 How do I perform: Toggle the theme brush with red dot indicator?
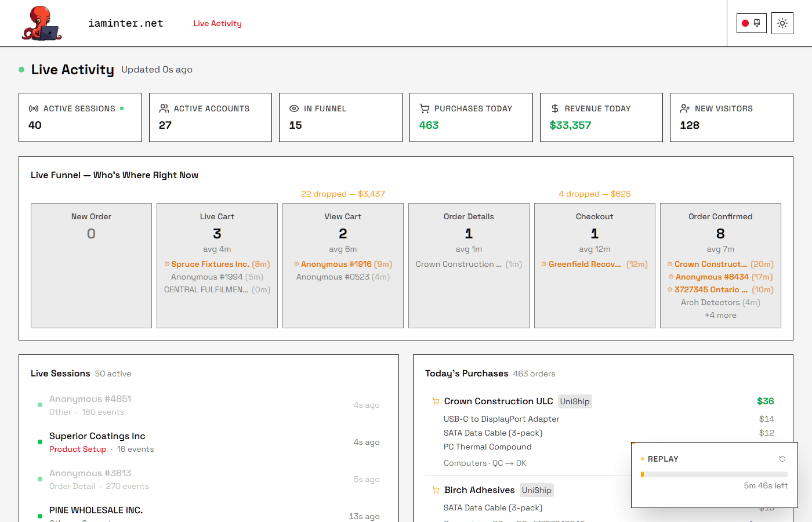point(751,23)
